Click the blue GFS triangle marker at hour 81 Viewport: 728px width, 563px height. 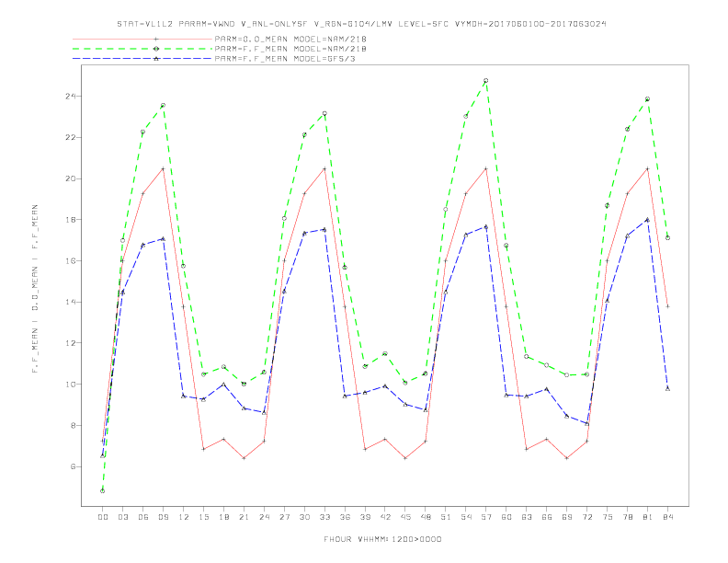click(x=648, y=220)
